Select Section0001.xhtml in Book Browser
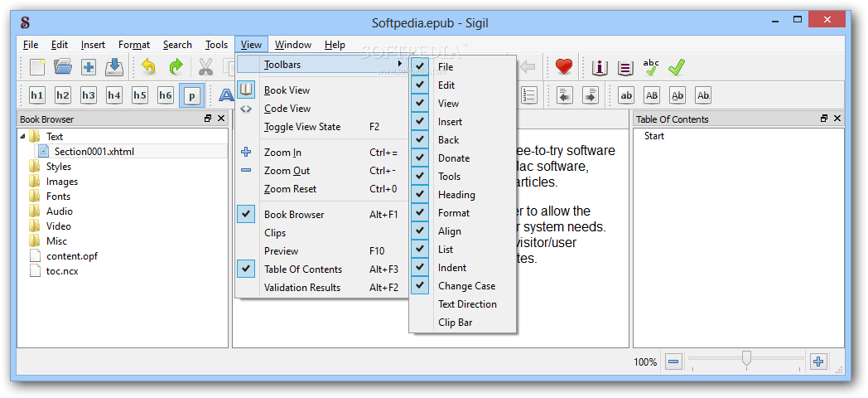 tap(94, 152)
